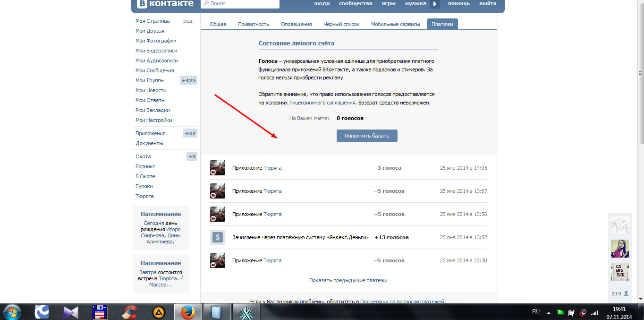The image size is (644, 320).
Task: Click the Пополнить баланс button
Action: coord(367,136)
